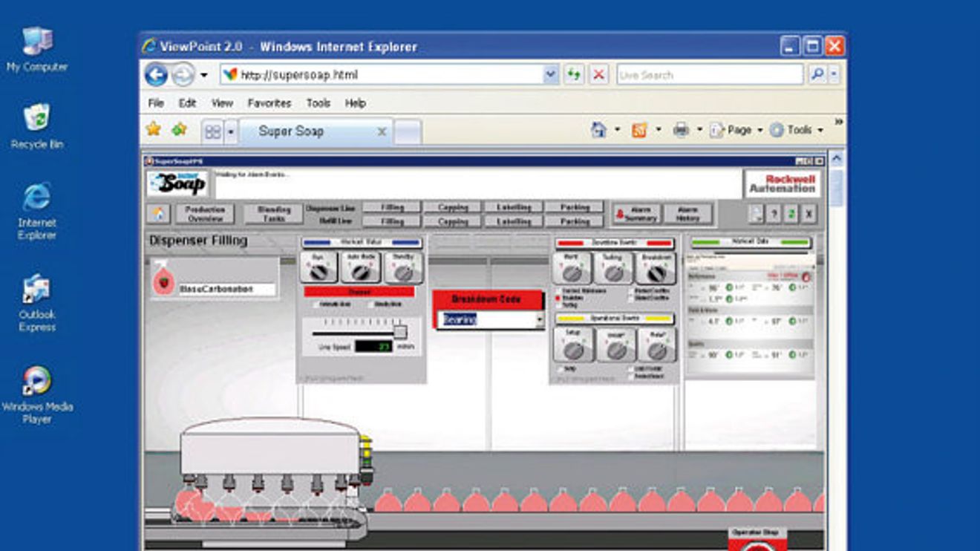Open the Edit menu
Screen dimensions: 980x551
[187, 103]
